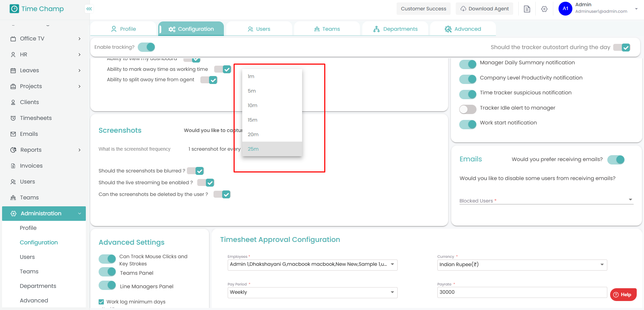
Task: Switch to the Teams tab
Action: [x=327, y=29]
